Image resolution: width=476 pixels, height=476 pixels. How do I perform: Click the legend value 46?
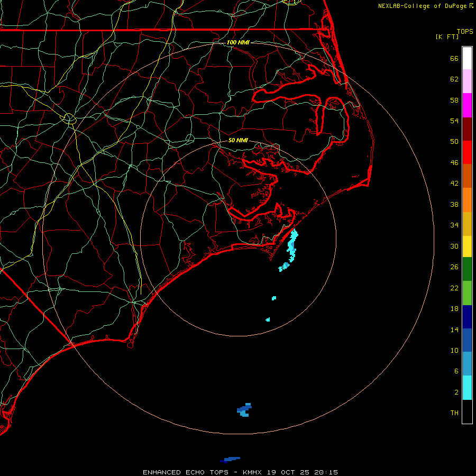pyautogui.click(x=454, y=163)
